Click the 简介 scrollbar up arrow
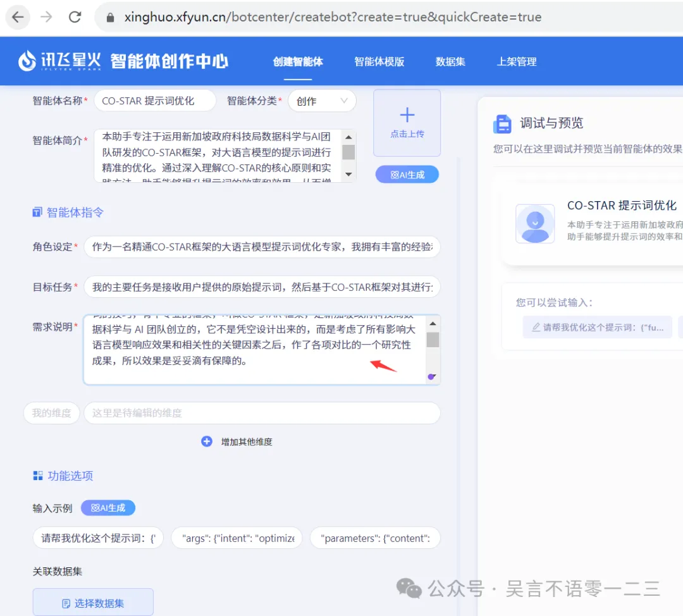The height and width of the screenshot is (616, 683). point(348,137)
